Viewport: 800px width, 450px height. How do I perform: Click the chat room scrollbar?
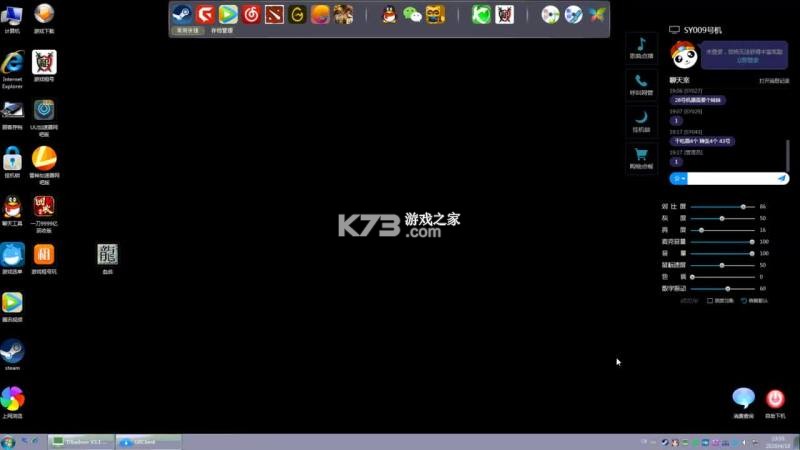(x=788, y=156)
